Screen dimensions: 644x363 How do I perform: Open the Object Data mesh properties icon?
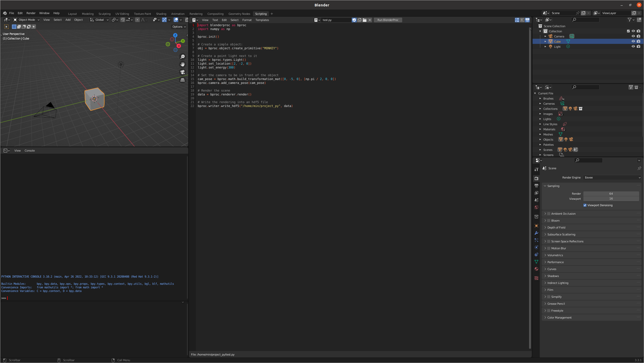536,262
